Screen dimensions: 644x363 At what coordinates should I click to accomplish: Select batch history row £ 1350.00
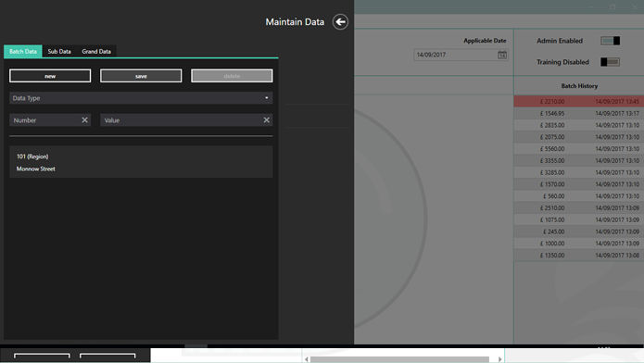pyautogui.click(x=579, y=256)
